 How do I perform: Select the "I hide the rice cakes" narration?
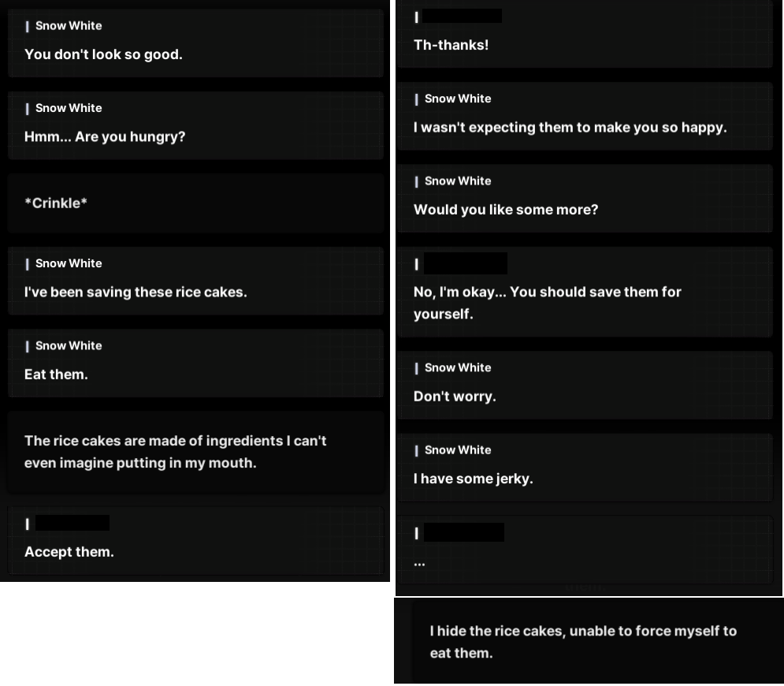coord(582,642)
